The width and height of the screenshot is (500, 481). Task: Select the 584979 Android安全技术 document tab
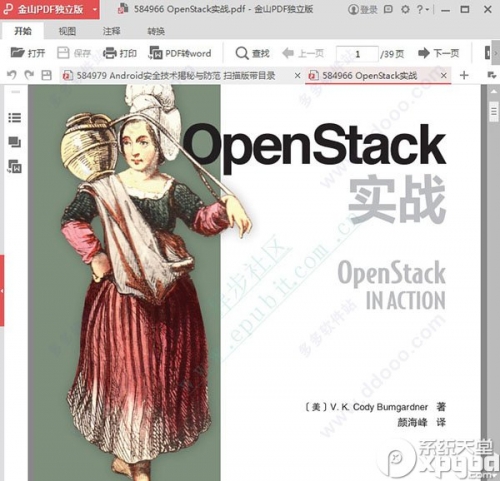click(177, 76)
